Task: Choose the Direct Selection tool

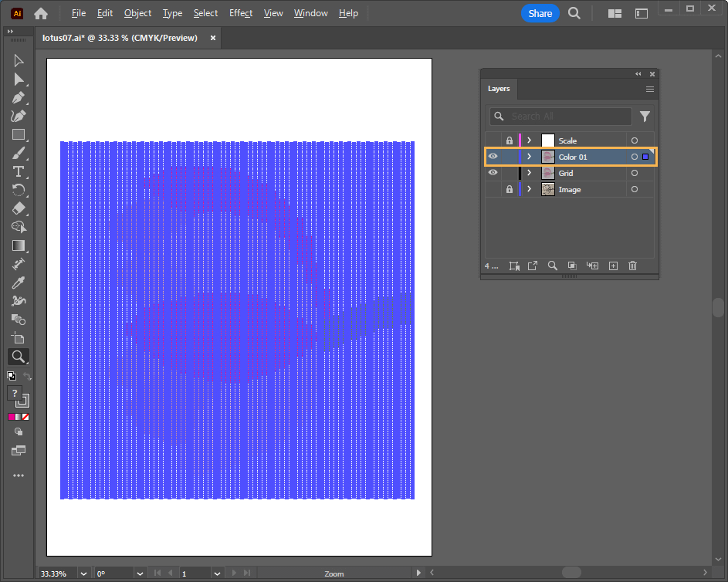Action: coord(19,80)
